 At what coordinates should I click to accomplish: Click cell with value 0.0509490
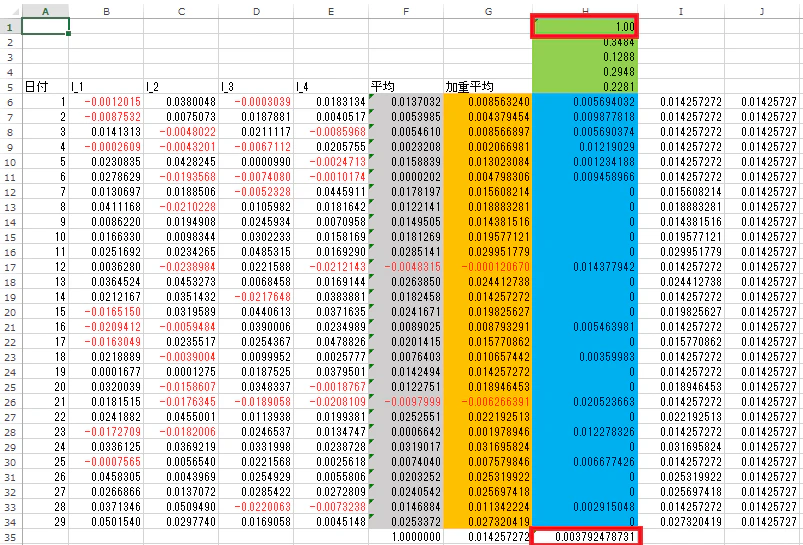tap(181, 507)
